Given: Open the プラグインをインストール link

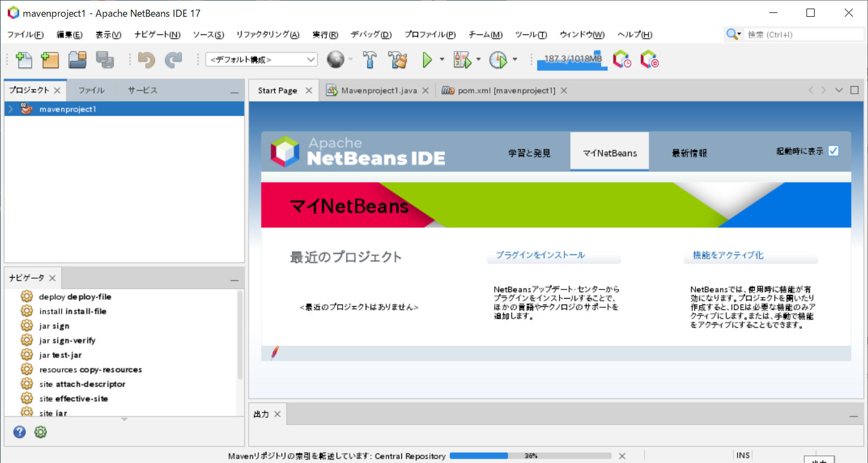Looking at the screenshot, I should (541, 255).
